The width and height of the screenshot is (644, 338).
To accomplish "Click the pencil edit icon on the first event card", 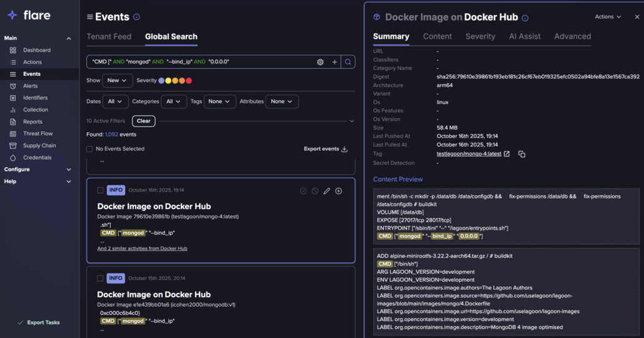I will click(326, 191).
